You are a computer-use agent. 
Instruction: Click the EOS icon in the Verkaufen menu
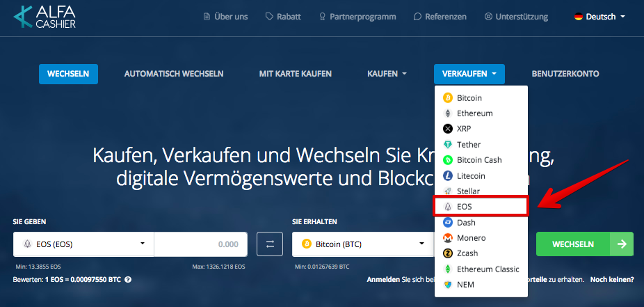pos(447,207)
